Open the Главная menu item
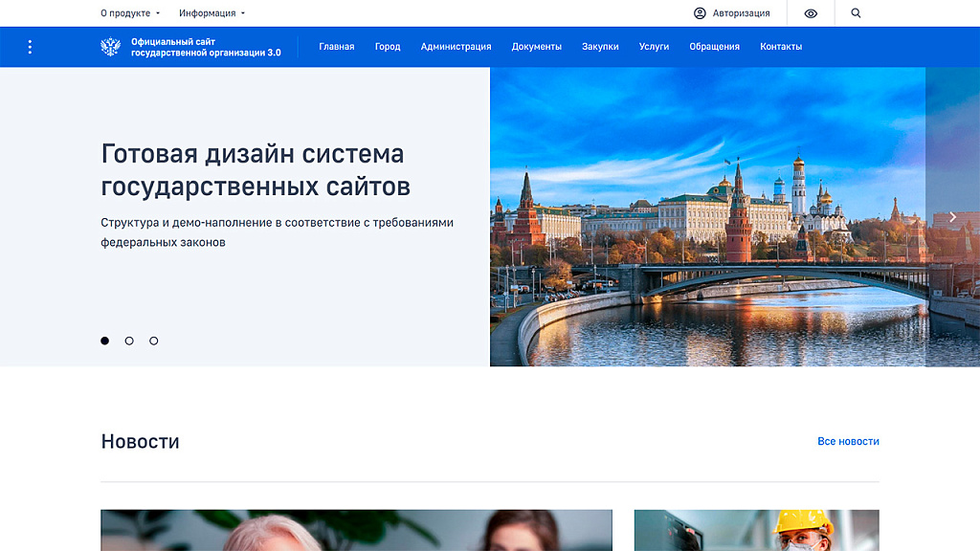 tap(337, 47)
